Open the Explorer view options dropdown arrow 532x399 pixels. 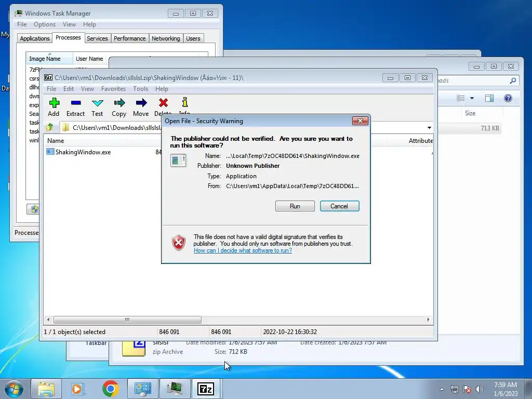click(x=472, y=98)
